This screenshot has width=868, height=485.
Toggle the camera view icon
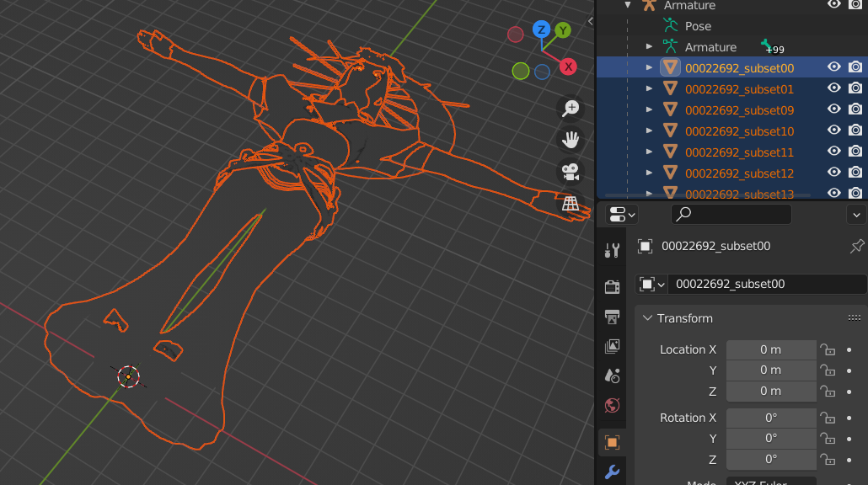[571, 172]
